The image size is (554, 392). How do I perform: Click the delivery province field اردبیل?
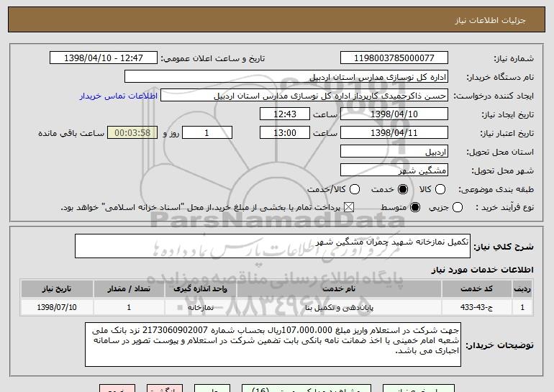(x=394, y=152)
